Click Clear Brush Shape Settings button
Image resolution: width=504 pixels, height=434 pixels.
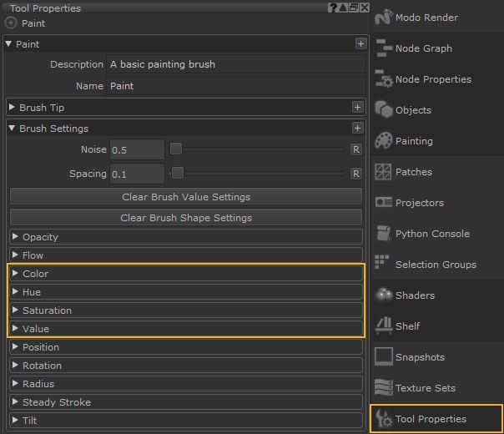[186, 218]
